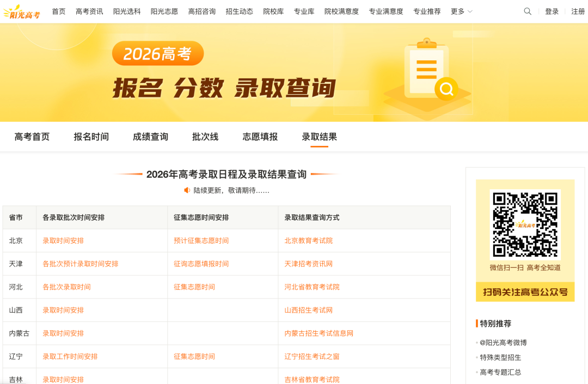
Task: Click the 登录 link
Action: pyautogui.click(x=552, y=11)
